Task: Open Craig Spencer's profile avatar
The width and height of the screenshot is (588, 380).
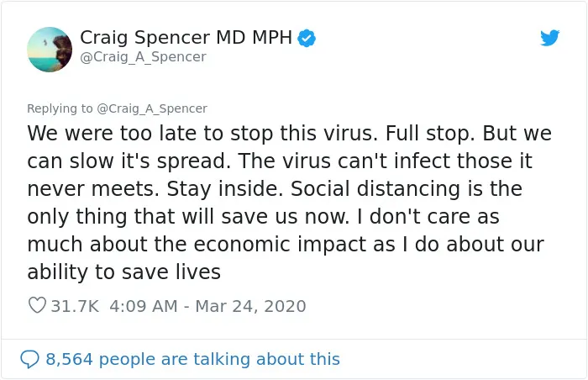Action: click(50, 50)
